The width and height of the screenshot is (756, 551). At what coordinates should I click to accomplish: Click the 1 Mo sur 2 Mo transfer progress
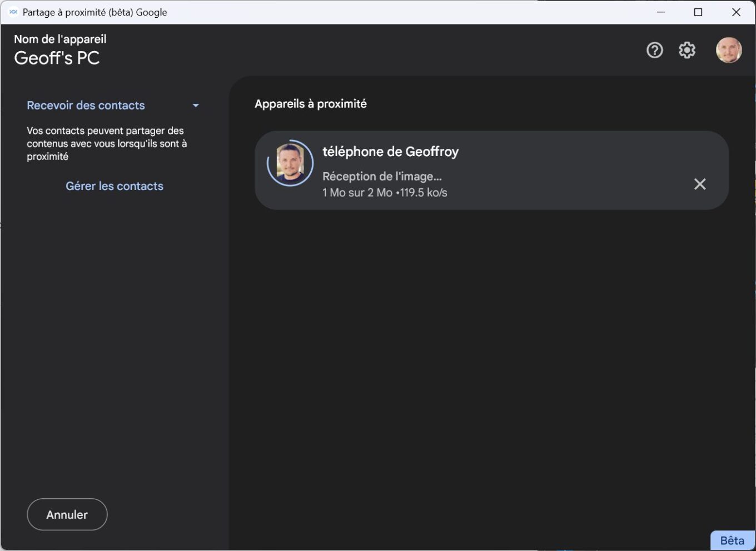tap(385, 193)
